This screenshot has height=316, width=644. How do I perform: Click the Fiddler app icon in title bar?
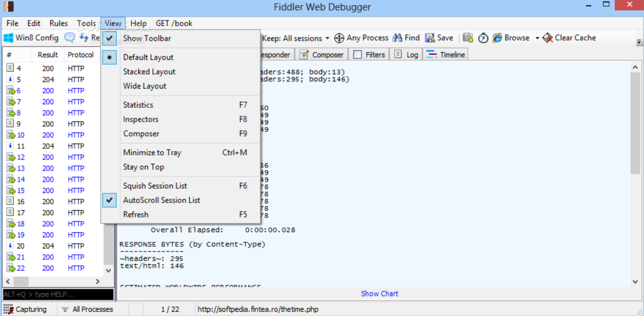coord(8,6)
